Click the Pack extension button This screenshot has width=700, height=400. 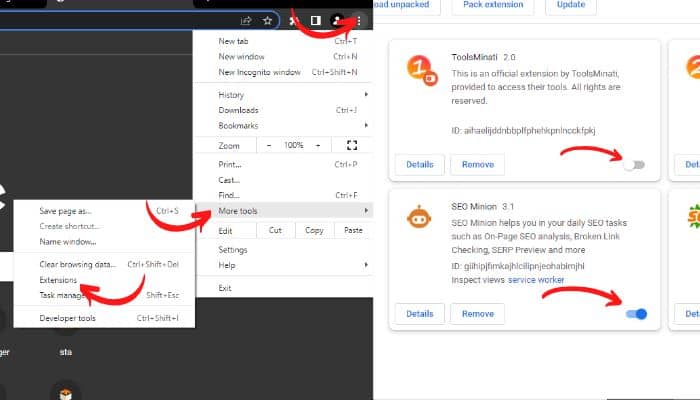(493, 5)
